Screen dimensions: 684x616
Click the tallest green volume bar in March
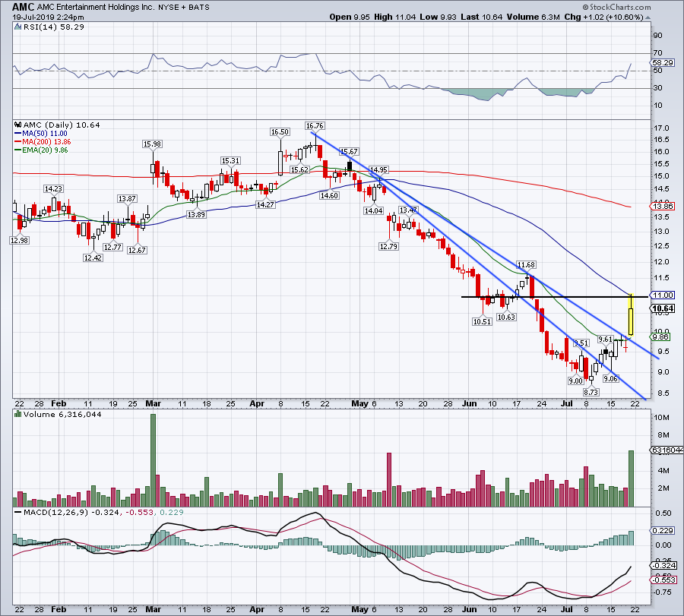(x=153, y=460)
